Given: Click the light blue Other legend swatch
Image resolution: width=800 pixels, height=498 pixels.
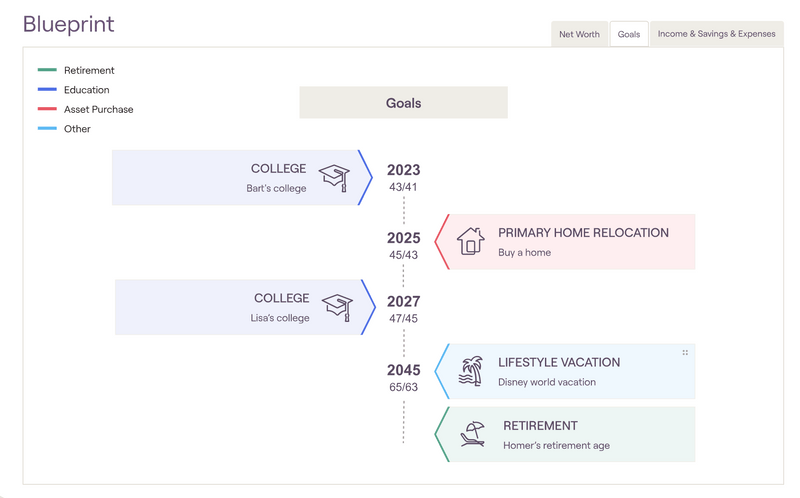Looking at the screenshot, I should 47,129.
